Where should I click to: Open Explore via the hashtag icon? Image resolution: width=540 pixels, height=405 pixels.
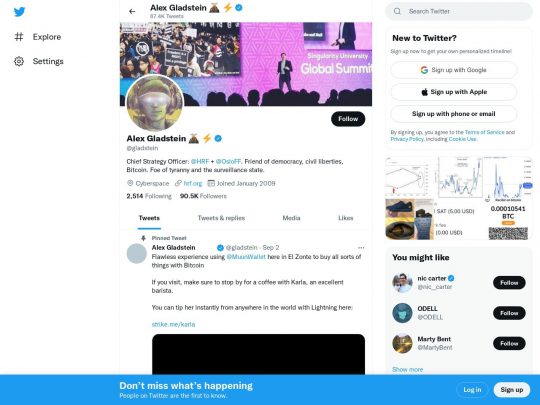pyautogui.click(x=19, y=37)
